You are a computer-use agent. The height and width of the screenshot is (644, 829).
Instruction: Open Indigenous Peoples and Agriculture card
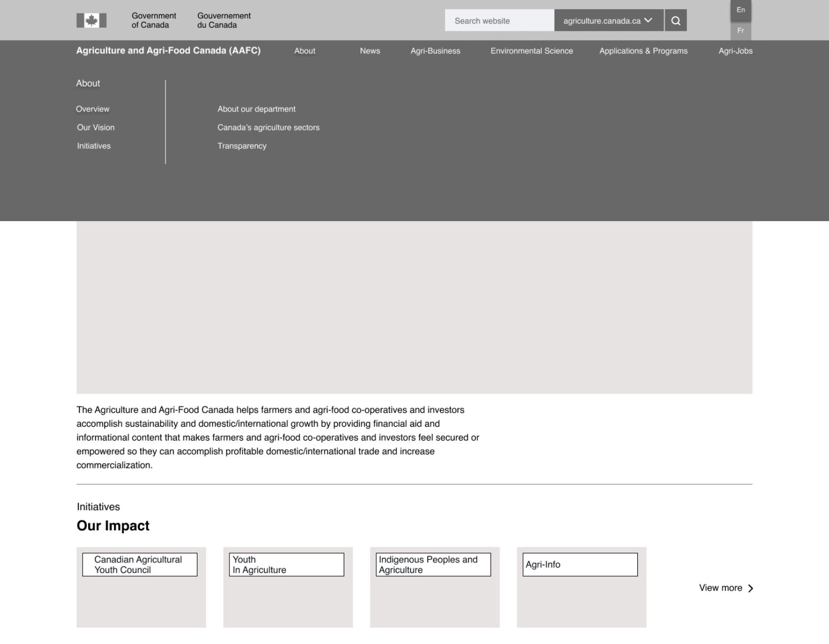(435, 587)
